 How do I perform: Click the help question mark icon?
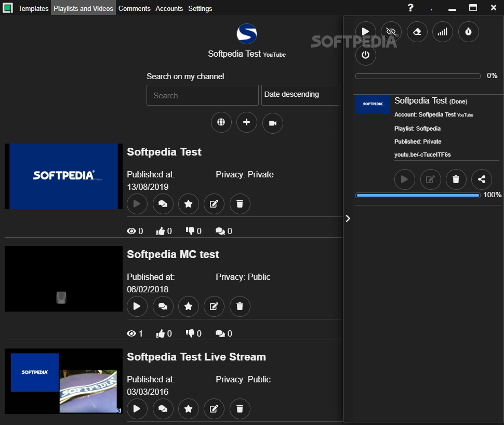pos(410,8)
